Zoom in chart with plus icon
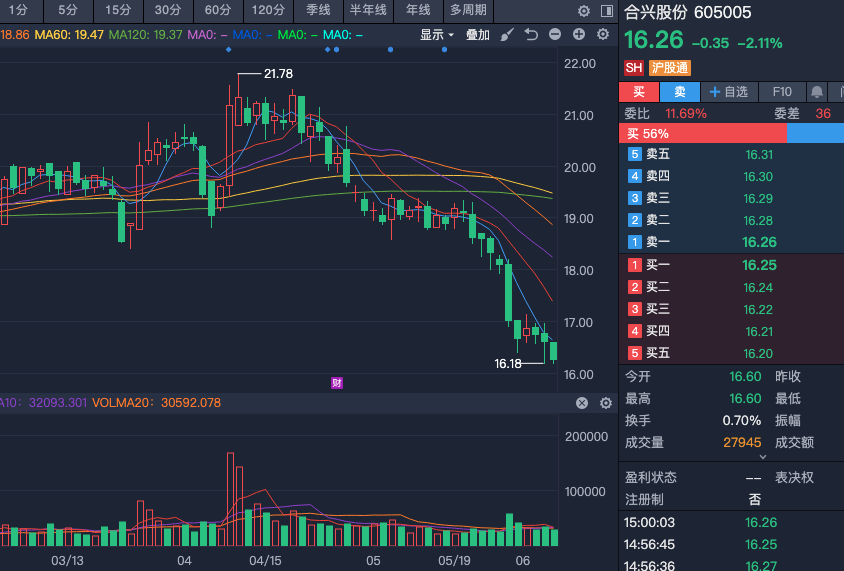The height and width of the screenshot is (571, 844). (579, 35)
